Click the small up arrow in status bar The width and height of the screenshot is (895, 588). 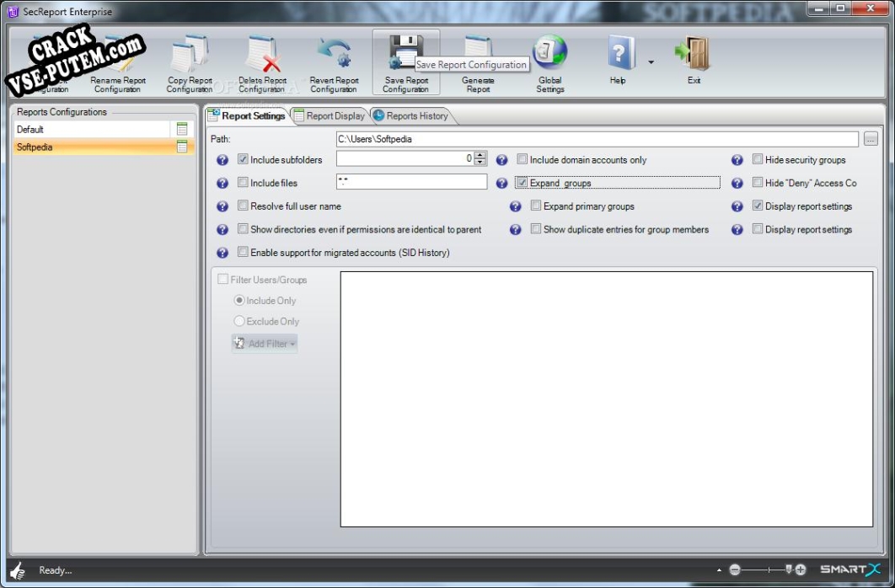point(719,569)
